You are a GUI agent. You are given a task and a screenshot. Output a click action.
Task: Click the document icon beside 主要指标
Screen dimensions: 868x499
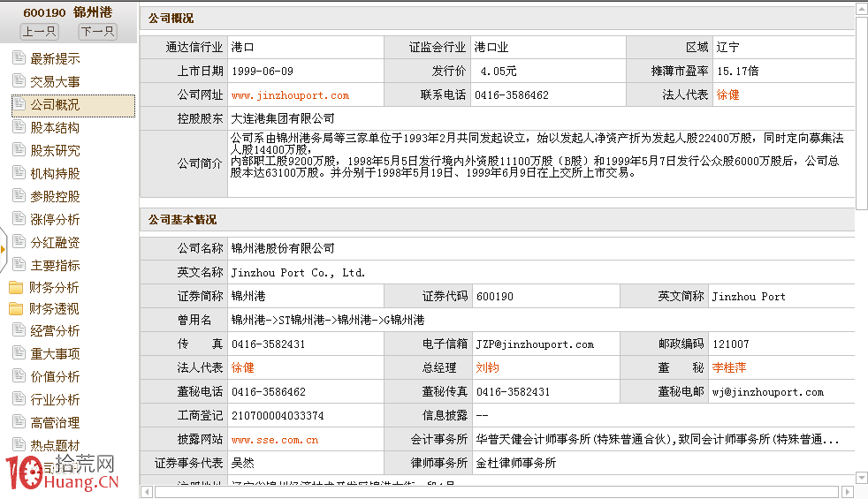tap(19, 264)
